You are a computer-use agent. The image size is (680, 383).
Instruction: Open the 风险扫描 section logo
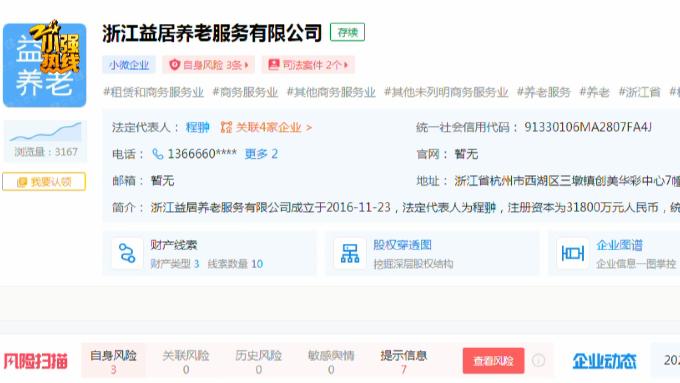pyautogui.click(x=36, y=361)
